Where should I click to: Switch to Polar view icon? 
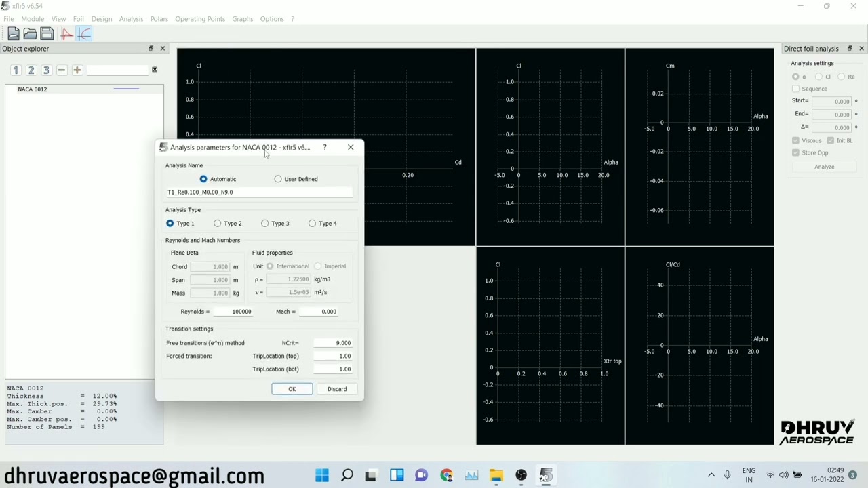pos(84,34)
